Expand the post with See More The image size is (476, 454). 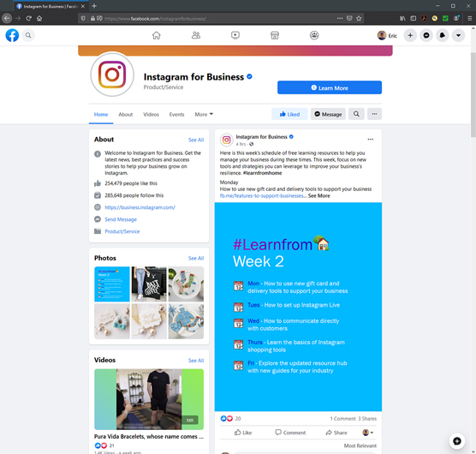coord(319,196)
